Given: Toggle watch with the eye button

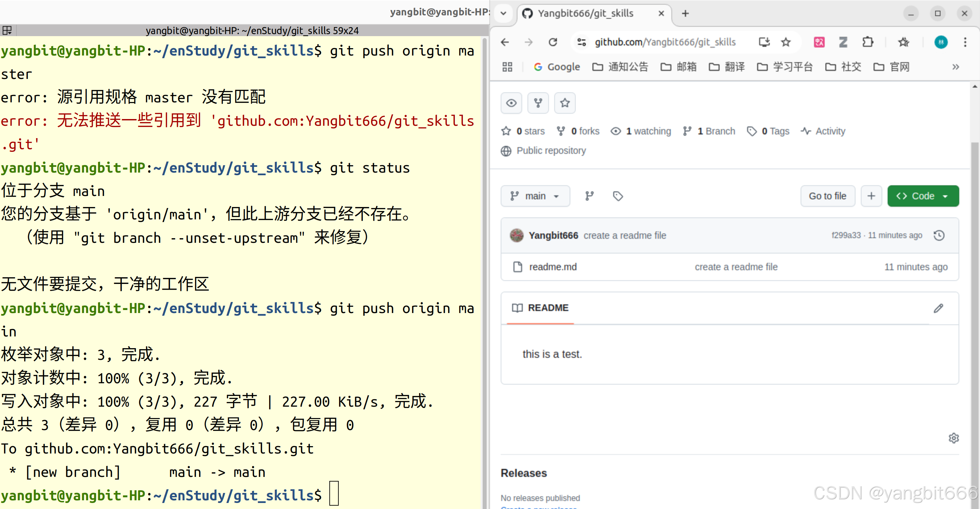Looking at the screenshot, I should [511, 103].
